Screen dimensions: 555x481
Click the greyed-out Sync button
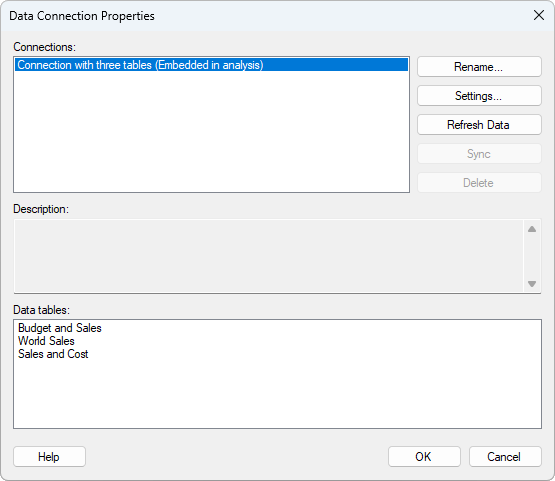point(479,154)
